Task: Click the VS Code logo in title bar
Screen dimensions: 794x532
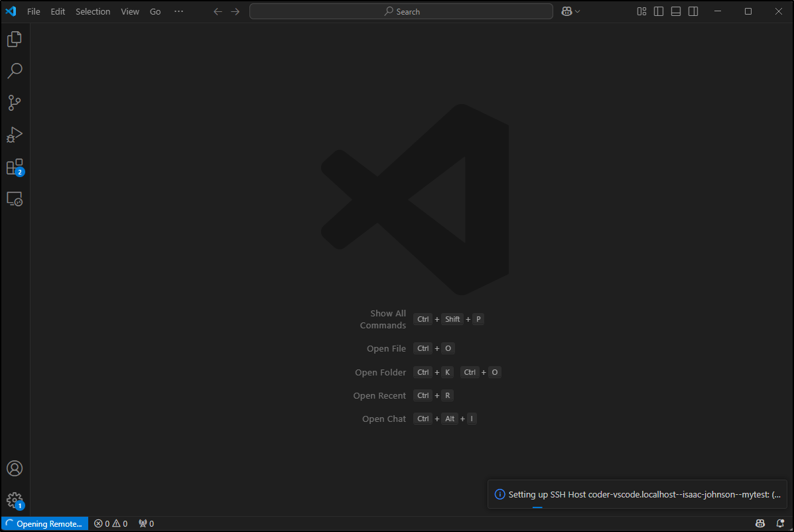Action: [x=11, y=11]
